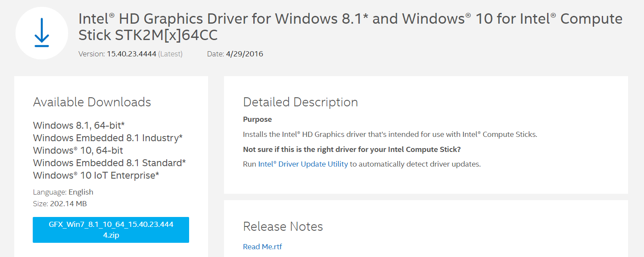644x257 pixels.
Task: Select the Windows Embedded 8.1 Standard entry
Action: (109, 163)
